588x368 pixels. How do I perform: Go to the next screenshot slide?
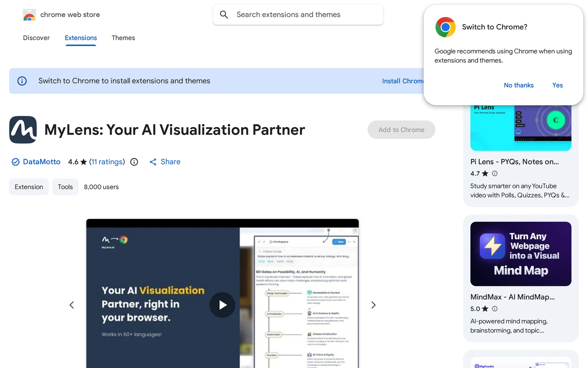tap(373, 305)
